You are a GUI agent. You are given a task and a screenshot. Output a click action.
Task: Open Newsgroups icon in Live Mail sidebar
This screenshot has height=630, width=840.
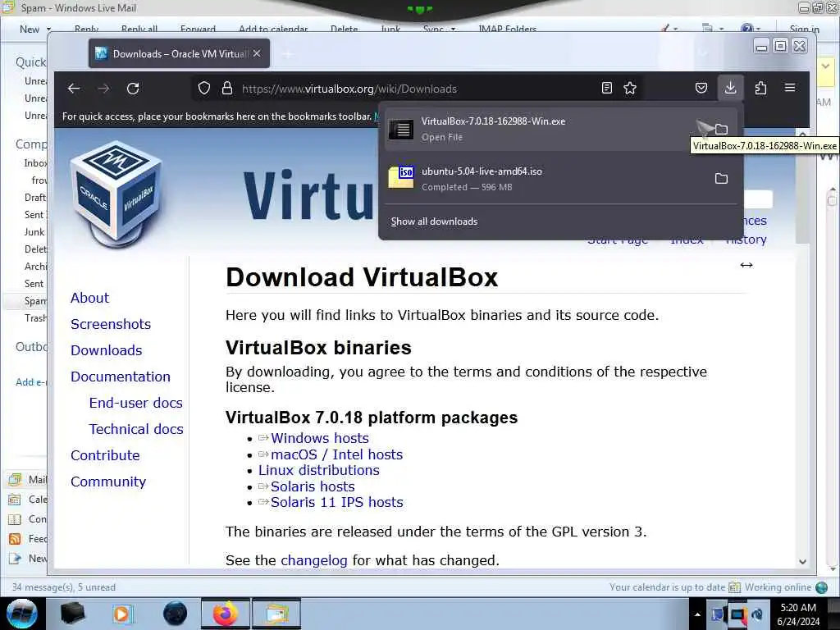pos(15,559)
